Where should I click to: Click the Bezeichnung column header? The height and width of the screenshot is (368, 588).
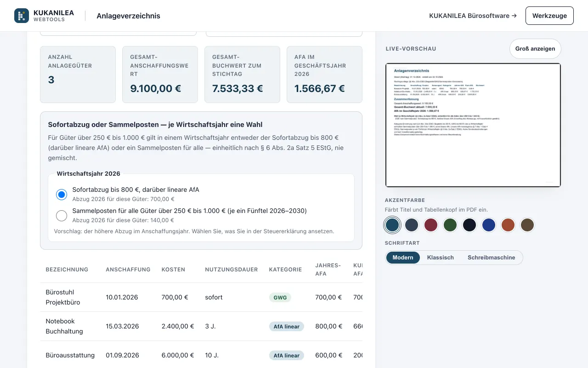(x=67, y=270)
